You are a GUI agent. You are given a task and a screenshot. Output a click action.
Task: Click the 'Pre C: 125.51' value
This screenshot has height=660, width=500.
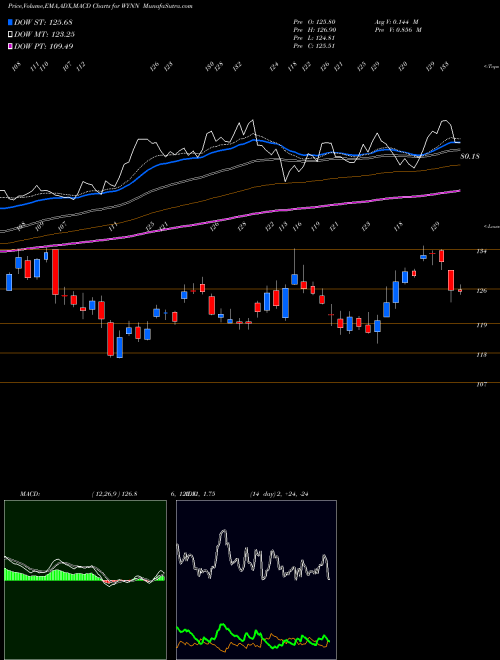click(314, 46)
